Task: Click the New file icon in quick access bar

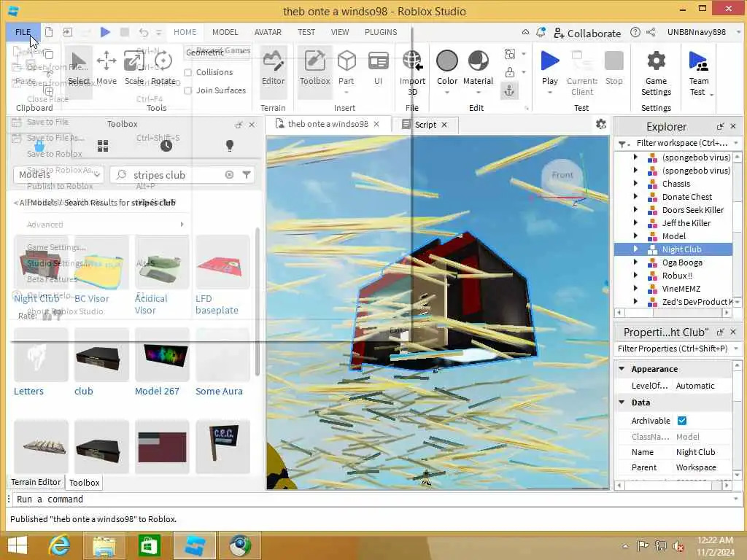Action: point(49,32)
